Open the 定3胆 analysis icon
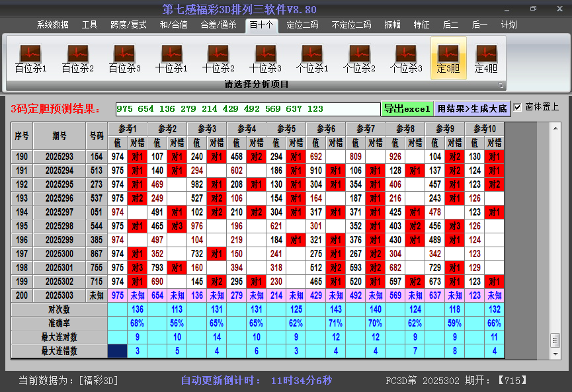 click(448, 58)
